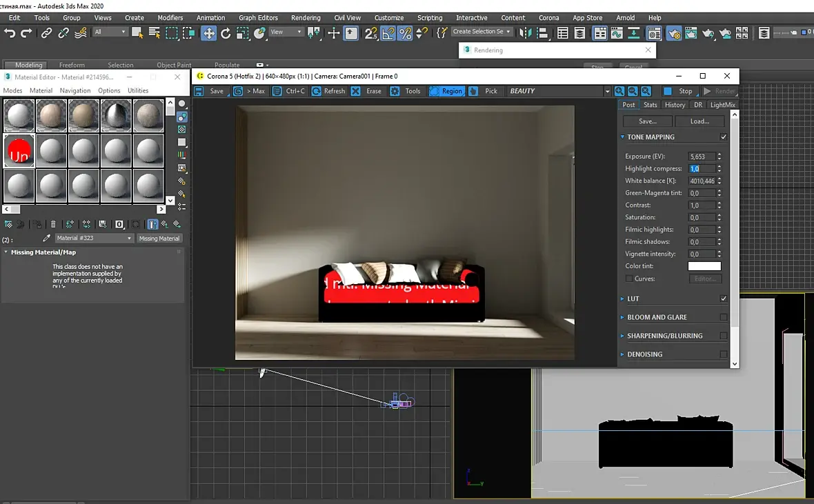Disable the LUT checkbox

click(724, 299)
